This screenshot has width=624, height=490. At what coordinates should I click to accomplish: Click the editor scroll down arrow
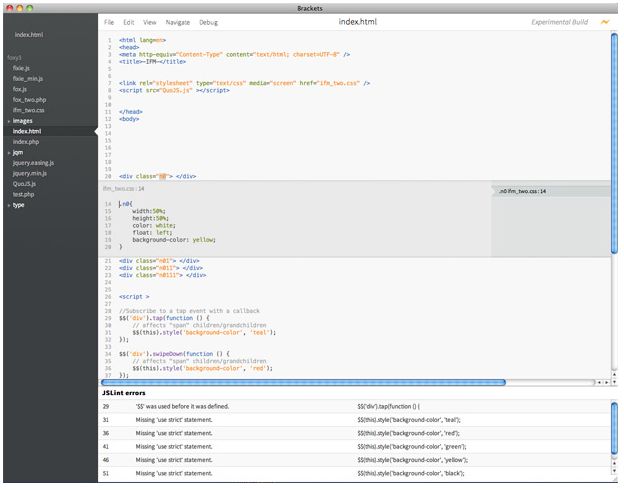point(614,382)
